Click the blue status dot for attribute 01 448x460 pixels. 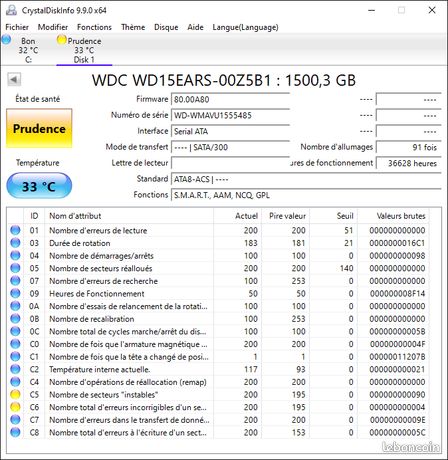coord(15,230)
